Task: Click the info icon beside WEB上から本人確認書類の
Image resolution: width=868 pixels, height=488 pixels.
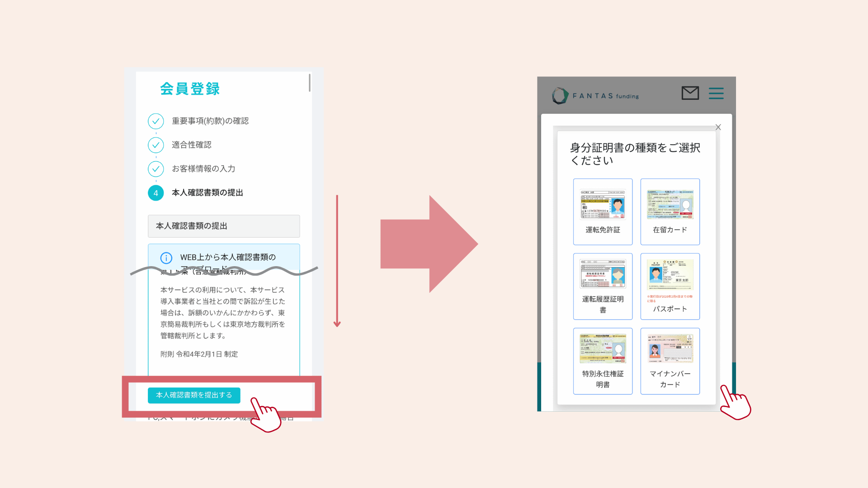Action: click(x=166, y=258)
